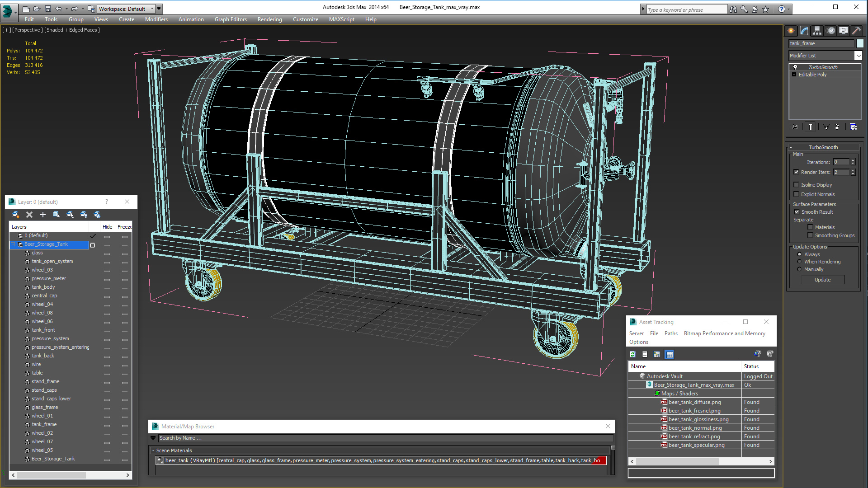Click Hide/Unhide All Layers icon

coord(84,215)
